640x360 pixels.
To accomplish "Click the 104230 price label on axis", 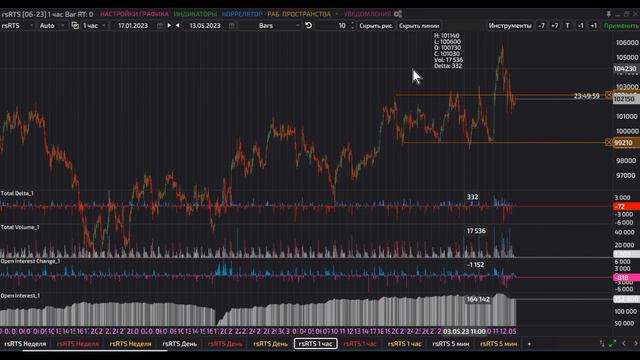I will pos(626,69).
